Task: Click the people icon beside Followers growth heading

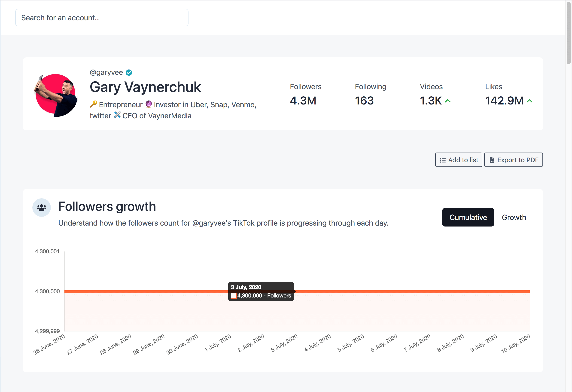Action: 41,207
